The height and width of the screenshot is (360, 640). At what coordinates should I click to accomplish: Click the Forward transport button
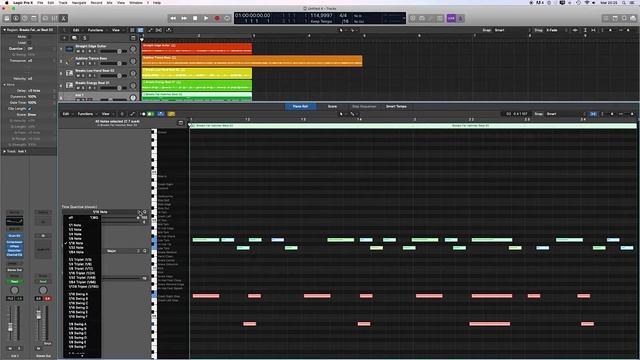point(184,18)
